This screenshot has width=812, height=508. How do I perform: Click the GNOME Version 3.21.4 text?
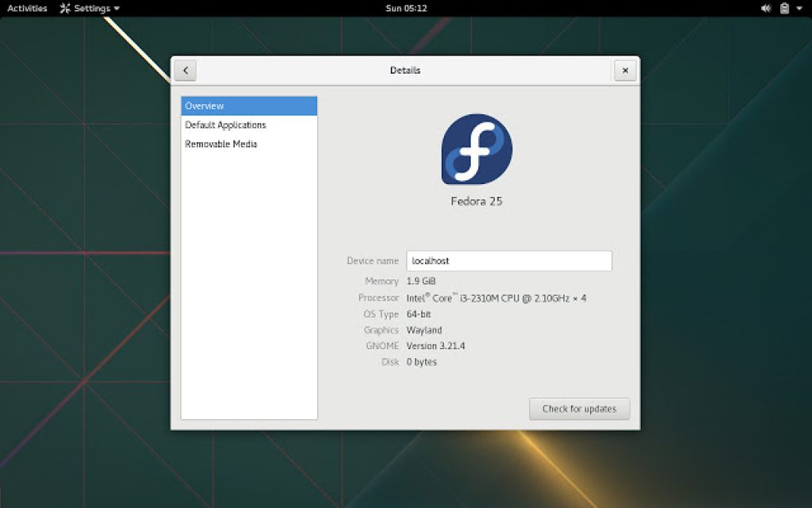coord(435,346)
